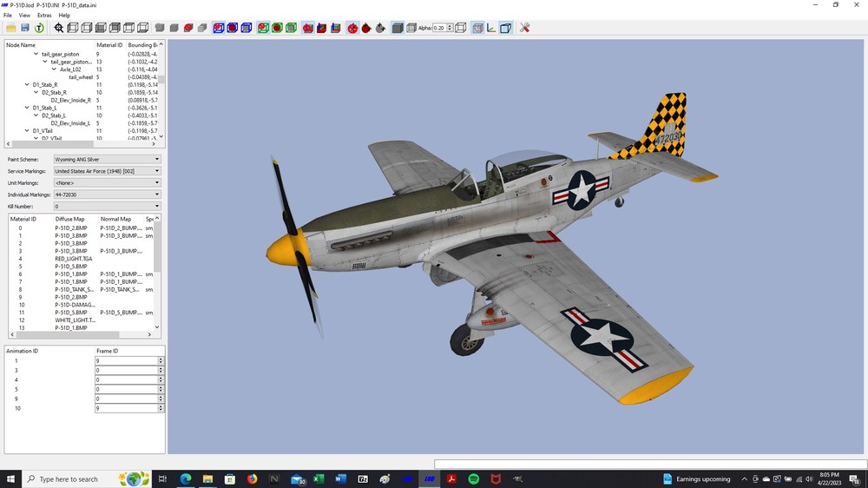This screenshot has width=868, height=488.
Task: Click the zoom magnifier tool icon
Action: pos(59,28)
